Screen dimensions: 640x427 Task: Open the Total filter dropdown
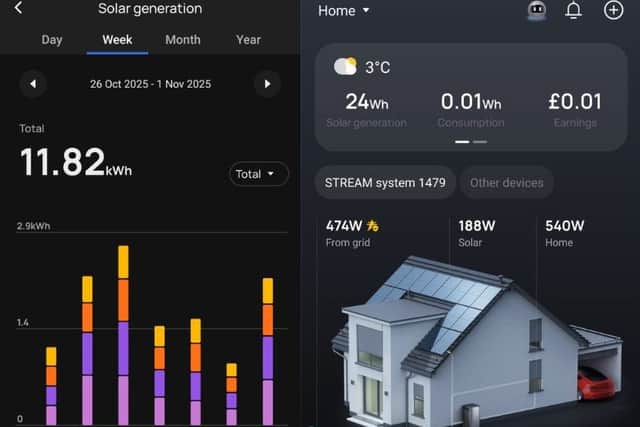coord(259,174)
